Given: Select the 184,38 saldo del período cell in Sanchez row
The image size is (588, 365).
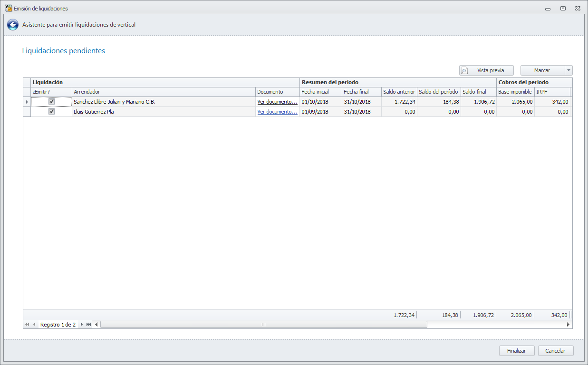Looking at the screenshot, I should pos(439,102).
